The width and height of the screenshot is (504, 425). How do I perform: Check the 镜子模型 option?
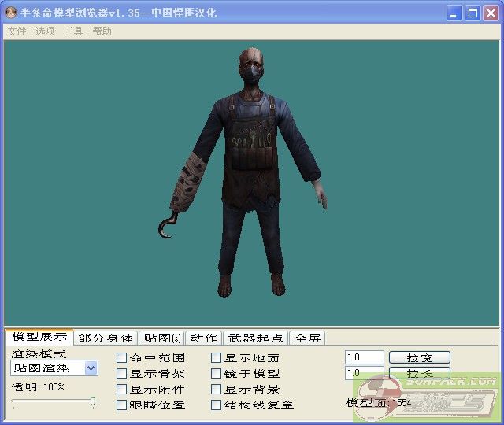point(217,374)
